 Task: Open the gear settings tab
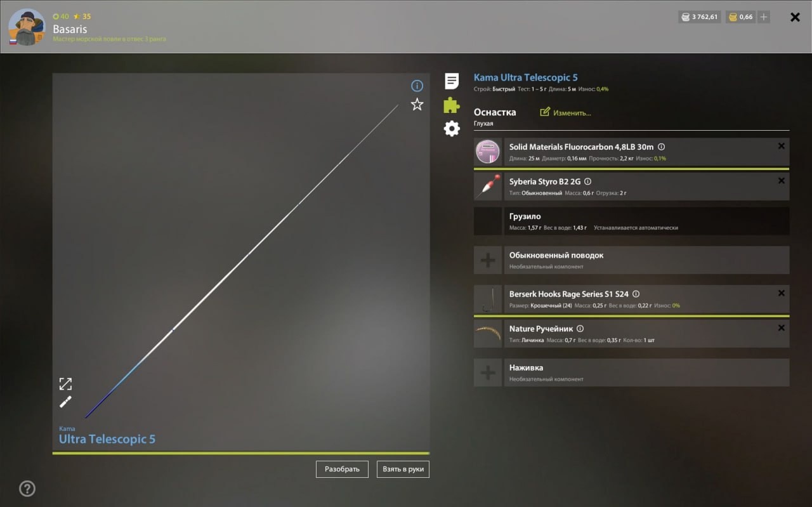pyautogui.click(x=452, y=129)
